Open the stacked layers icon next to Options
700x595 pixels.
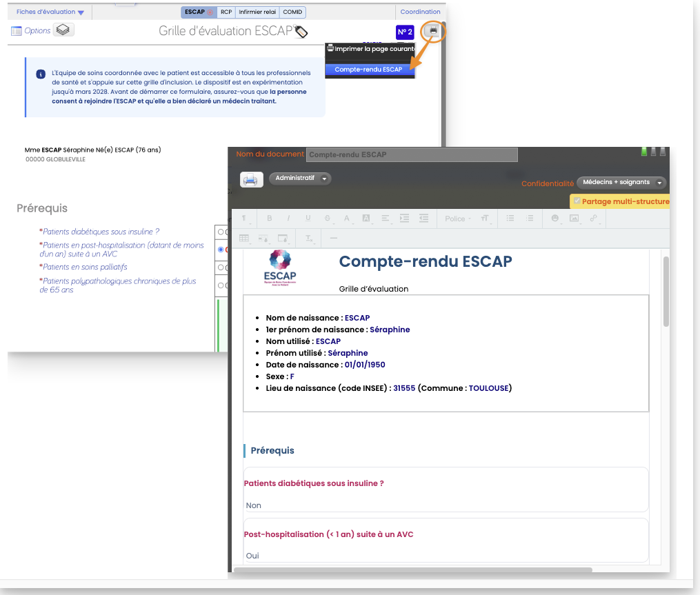point(63,30)
